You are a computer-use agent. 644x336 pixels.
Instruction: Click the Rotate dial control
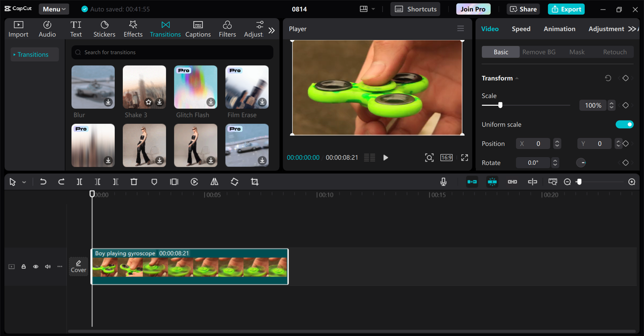pyautogui.click(x=581, y=163)
